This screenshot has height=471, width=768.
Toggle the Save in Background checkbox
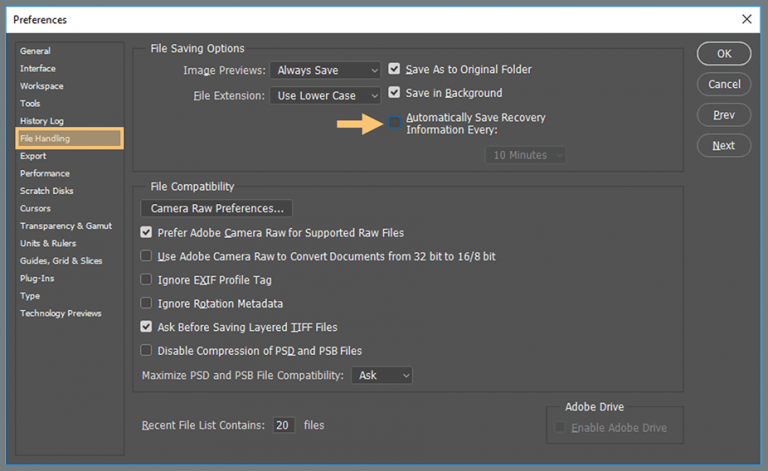394,93
